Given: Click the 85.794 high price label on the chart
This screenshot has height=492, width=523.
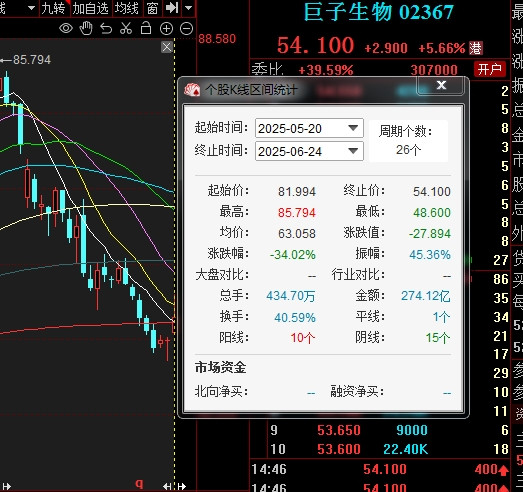Looking at the screenshot, I should click(32, 60).
